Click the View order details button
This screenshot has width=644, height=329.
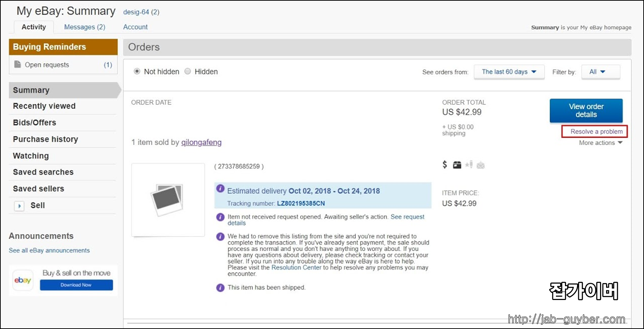(x=586, y=111)
